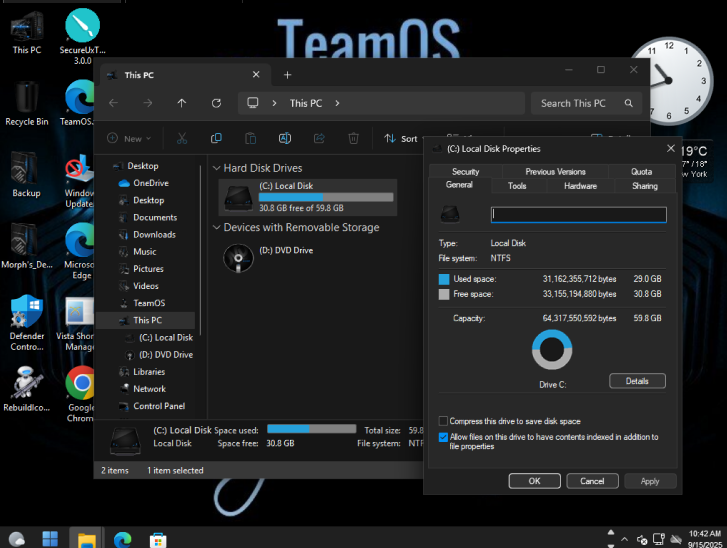Screen dimensions: 727x548
Task: Select the Recycle Bin desktop icon
Action: (26, 104)
